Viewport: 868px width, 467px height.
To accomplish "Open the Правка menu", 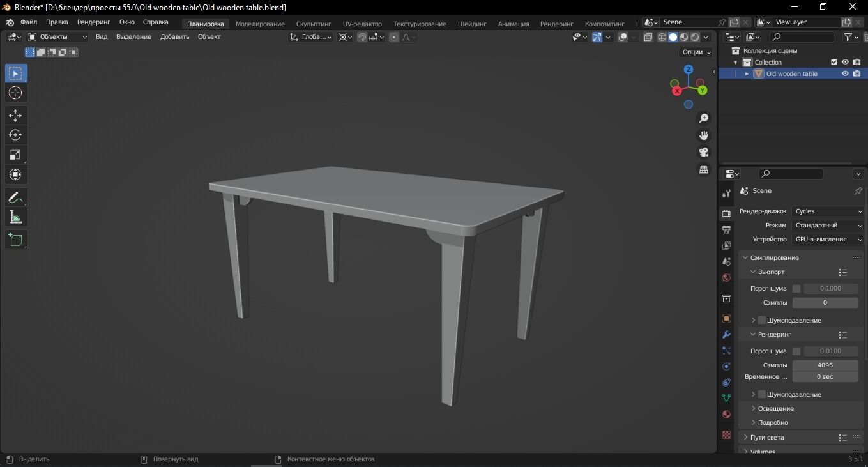I will pyautogui.click(x=57, y=22).
